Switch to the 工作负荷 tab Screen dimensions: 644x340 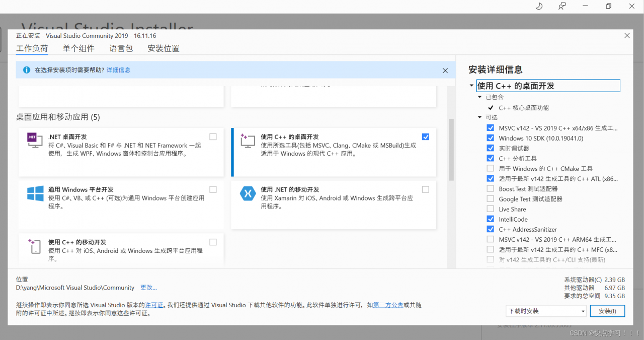click(x=32, y=48)
